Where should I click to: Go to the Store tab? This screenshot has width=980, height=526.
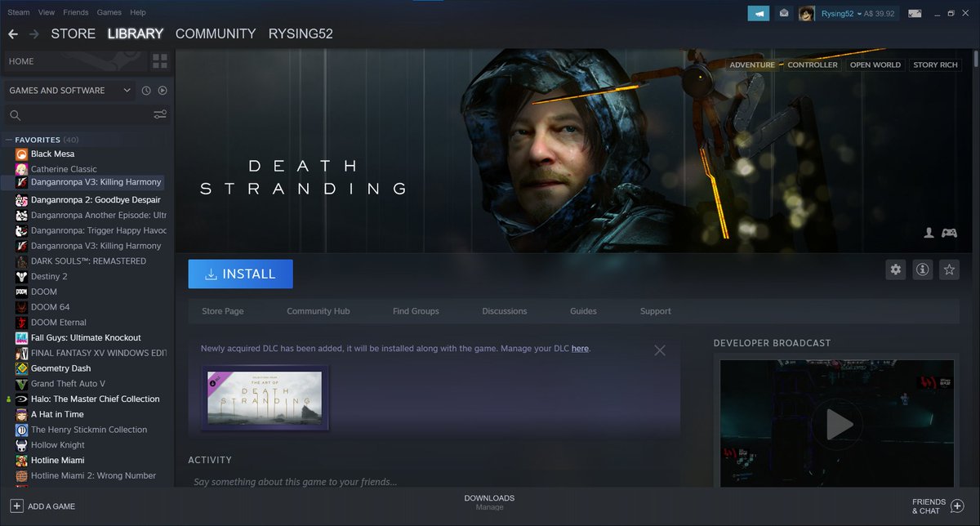(73, 34)
